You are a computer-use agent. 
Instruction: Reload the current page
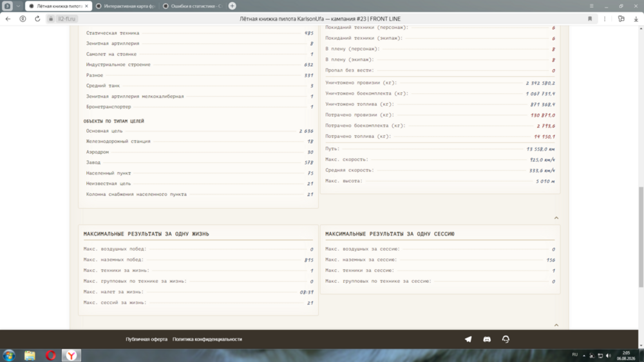(x=37, y=19)
